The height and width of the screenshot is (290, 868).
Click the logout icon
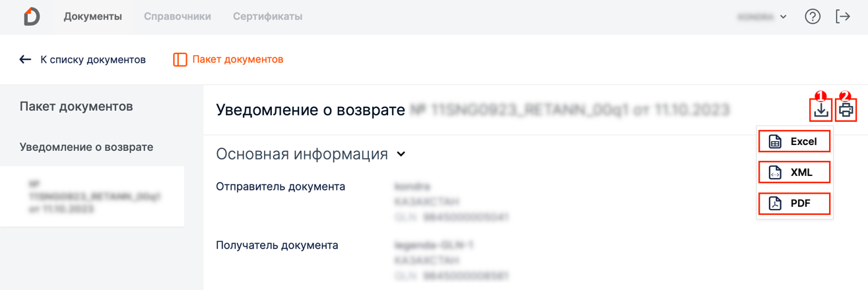point(843,17)
